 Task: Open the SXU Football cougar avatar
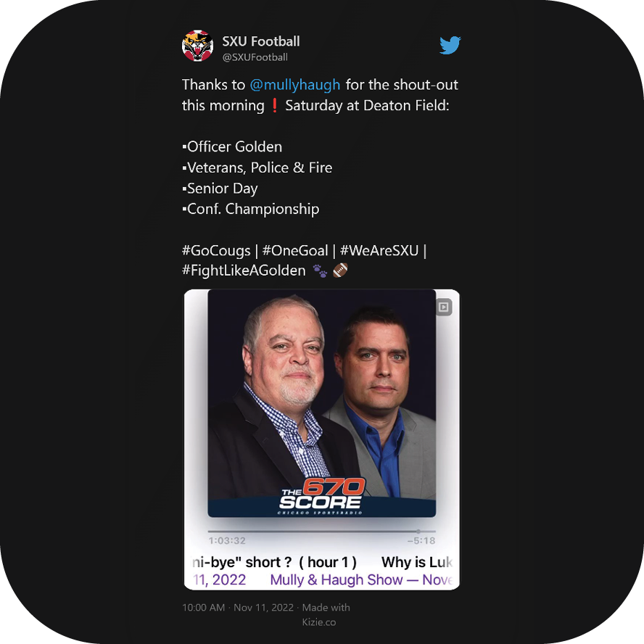[x=197, y=46]
